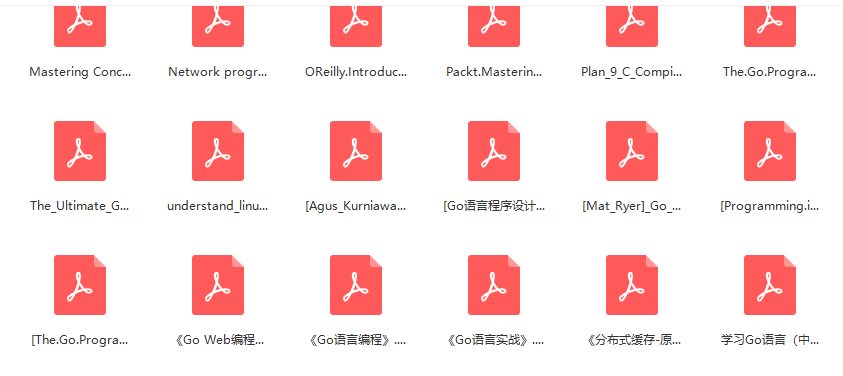843x376 pixels.
Task: Click file name "Mastering Conc..."
Action: pyautogui.click(x=80, y=72)
